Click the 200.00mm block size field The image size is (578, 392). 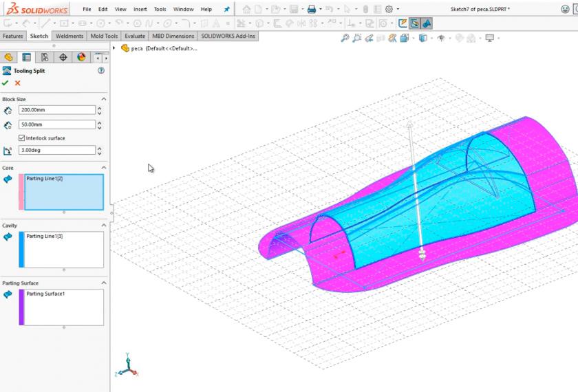point(57,110)
